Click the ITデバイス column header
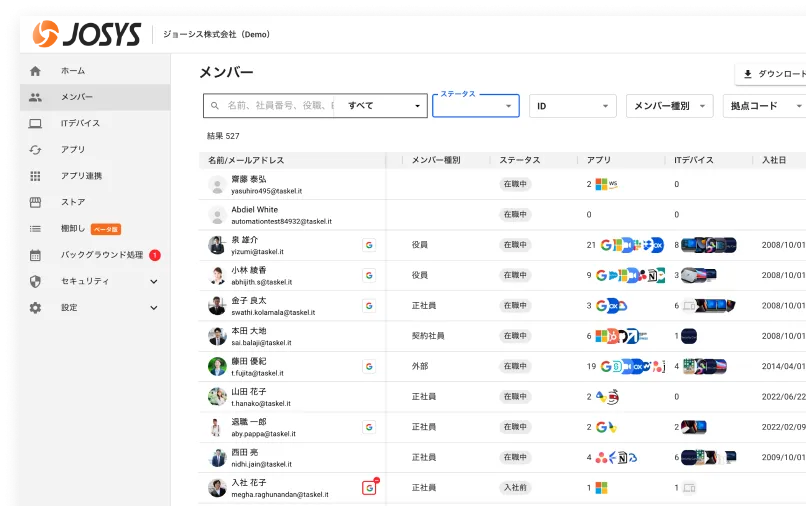Screen dimensions: 806x506 coord(694,160)
